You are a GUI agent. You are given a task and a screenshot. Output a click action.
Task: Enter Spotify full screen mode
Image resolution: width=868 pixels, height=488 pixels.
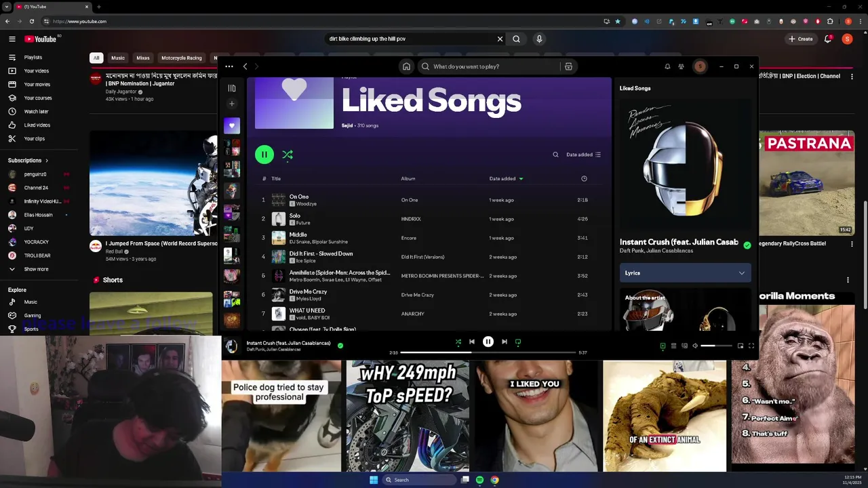(751, 346)
